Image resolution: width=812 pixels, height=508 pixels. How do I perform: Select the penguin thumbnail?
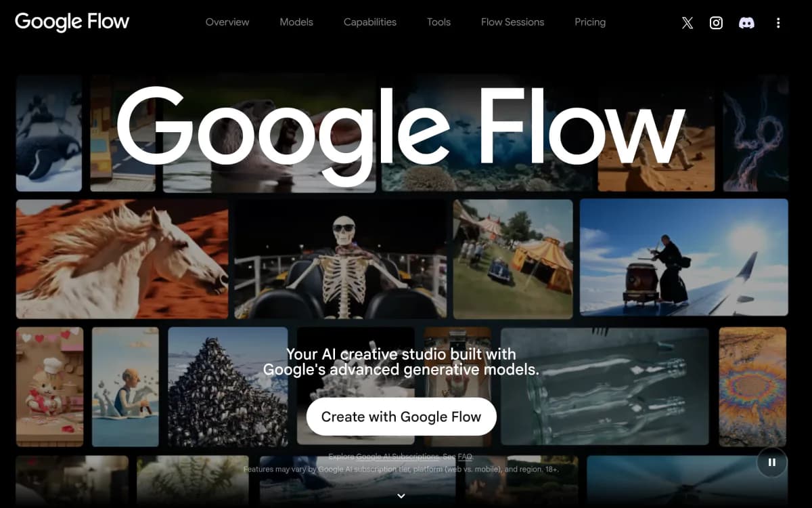49,133
